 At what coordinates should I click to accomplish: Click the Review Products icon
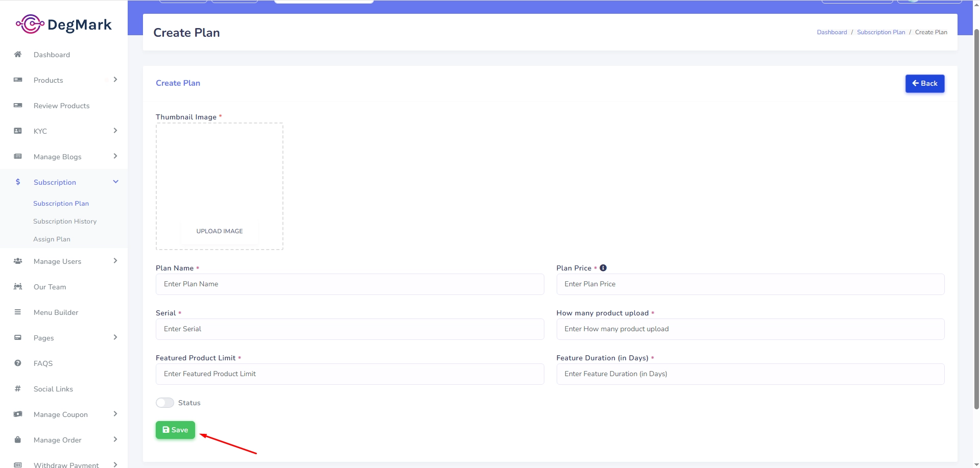point(18,105)
